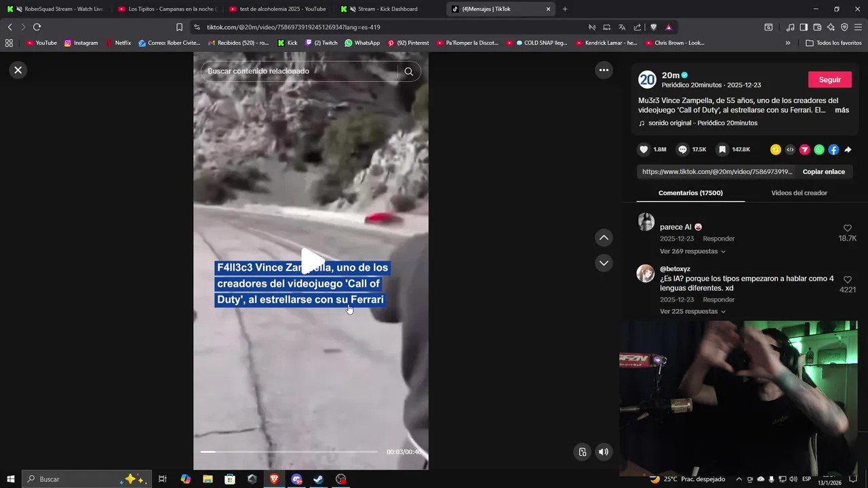Open Leo AI sparkle icon

coord(831,27)
